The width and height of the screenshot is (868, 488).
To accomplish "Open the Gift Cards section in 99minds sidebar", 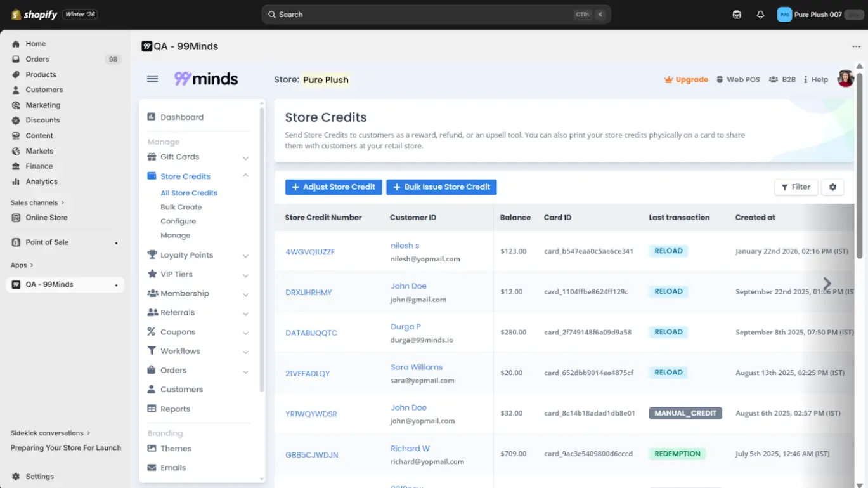I will pos(179,157).
